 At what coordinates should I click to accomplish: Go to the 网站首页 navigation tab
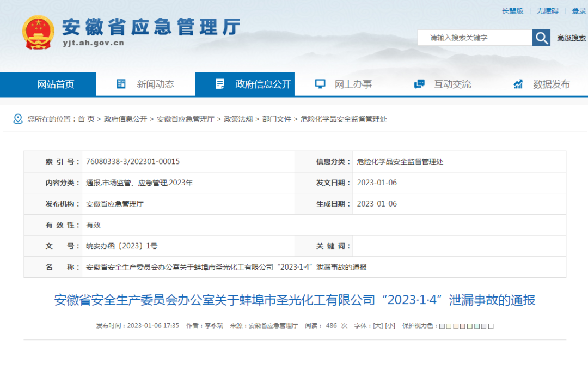coord(48,84)
